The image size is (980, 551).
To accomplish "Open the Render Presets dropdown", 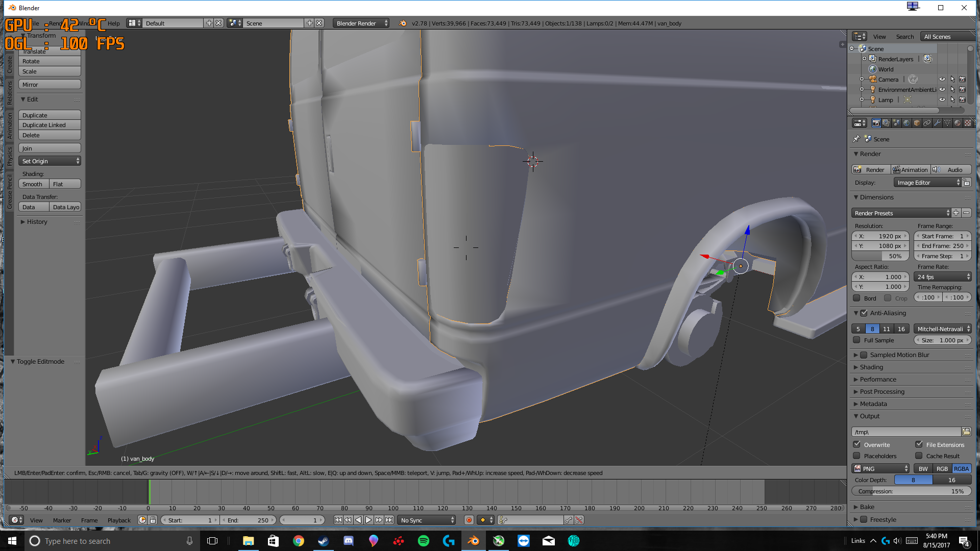I will coord(901,213).
